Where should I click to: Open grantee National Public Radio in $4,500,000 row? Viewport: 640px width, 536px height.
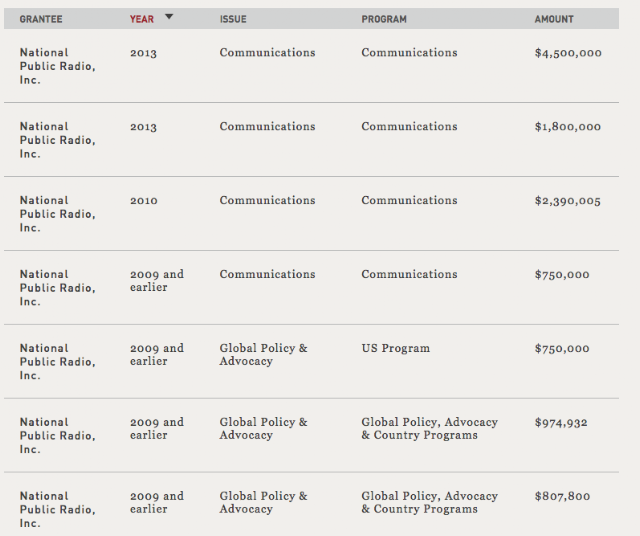(58, 66)
